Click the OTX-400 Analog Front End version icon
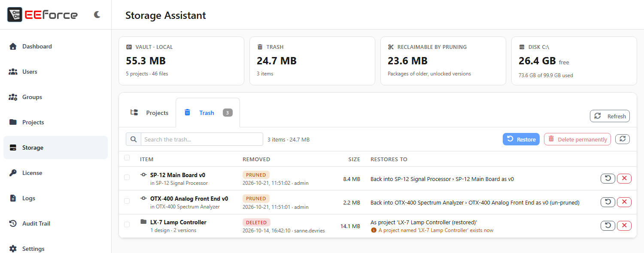The width and height of the screenshot is (644, 253). (143, 199)
